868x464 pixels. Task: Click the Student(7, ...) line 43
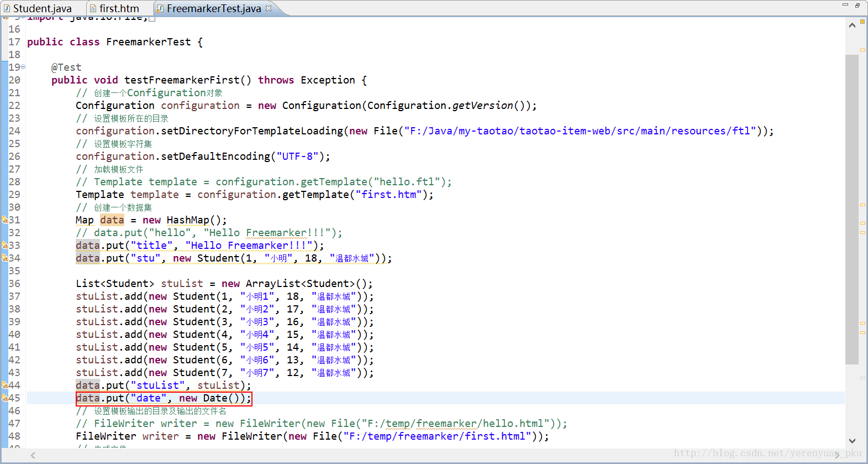coord(225,373)
